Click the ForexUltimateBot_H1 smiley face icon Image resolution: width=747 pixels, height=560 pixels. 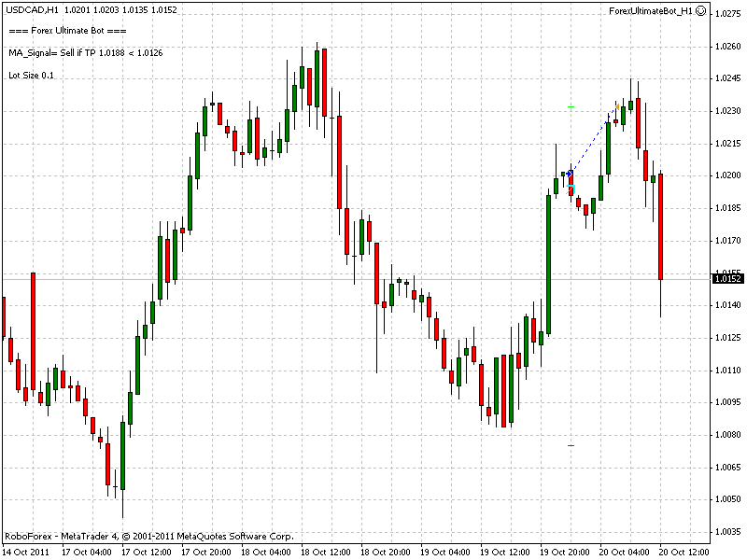(x=701, y=10)
